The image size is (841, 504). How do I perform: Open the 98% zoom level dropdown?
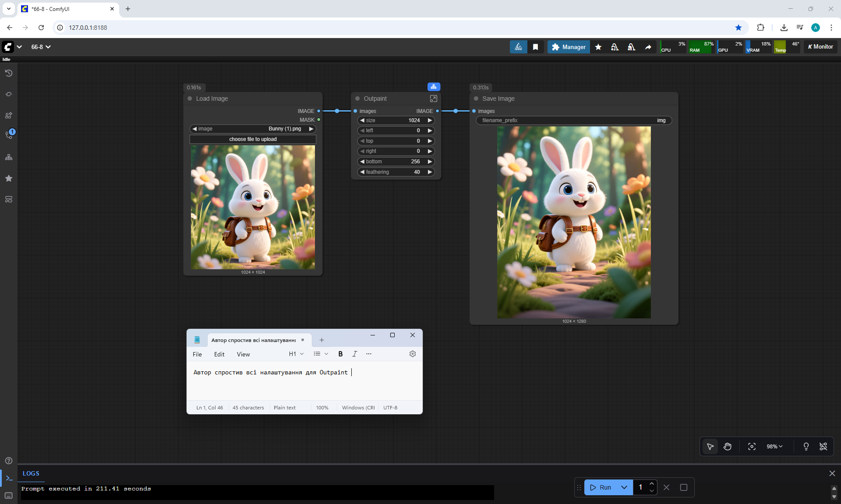coord(774,446)
